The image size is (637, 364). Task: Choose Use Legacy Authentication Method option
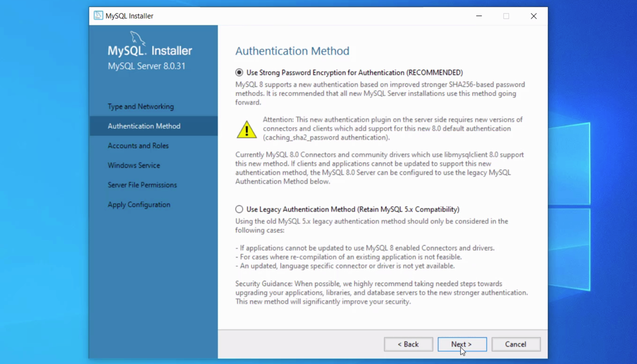coord(239,209)
